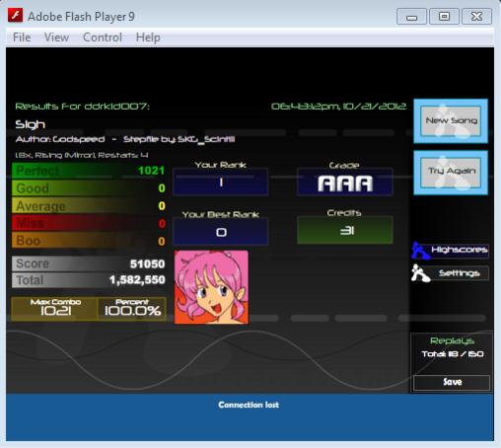501x448 pixels.
Task: Click the Replays heading
Action: (452, 341)
